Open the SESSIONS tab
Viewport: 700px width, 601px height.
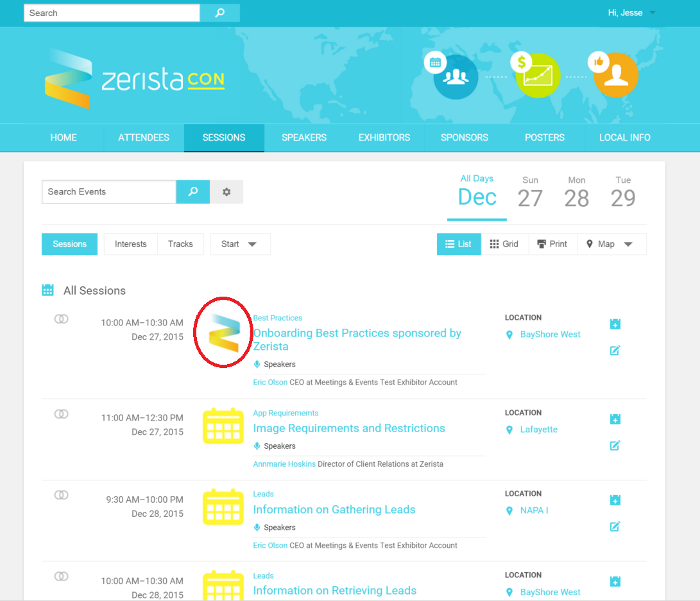(224, 137)
